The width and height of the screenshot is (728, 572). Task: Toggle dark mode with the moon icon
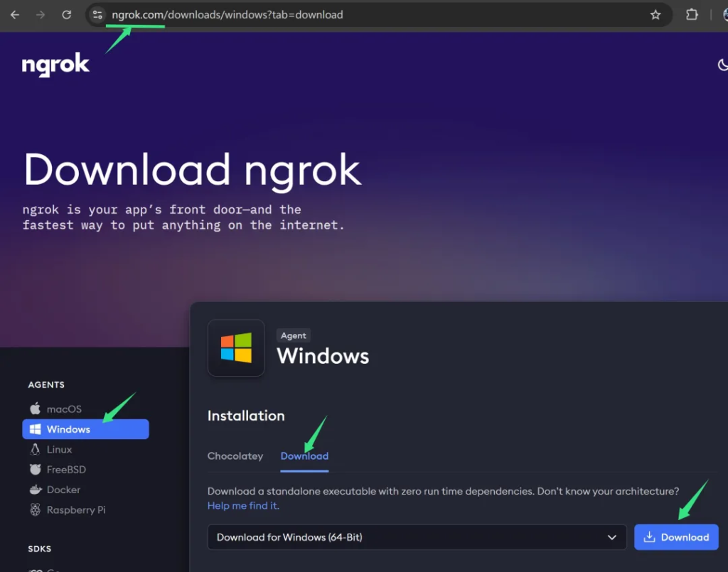tap(722, 65)
